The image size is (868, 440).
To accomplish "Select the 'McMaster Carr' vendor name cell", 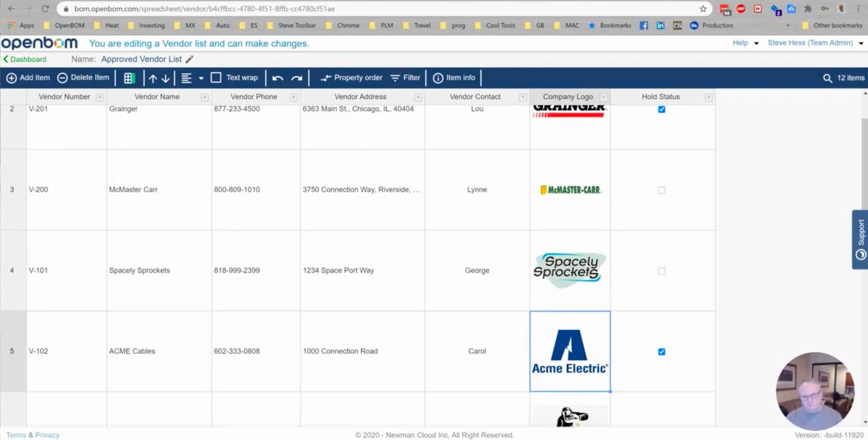I will coord(159,190).
